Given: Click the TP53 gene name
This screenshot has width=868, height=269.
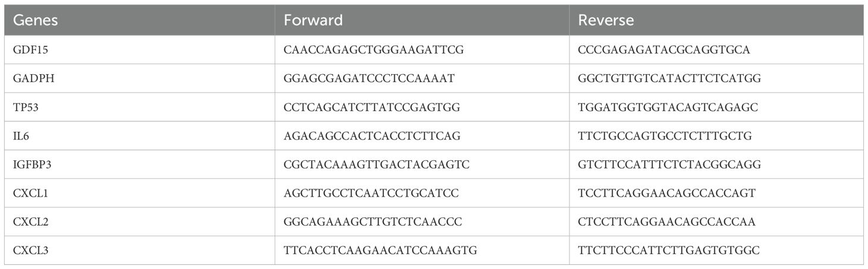Looking at the screenshot, I should 26,107.
